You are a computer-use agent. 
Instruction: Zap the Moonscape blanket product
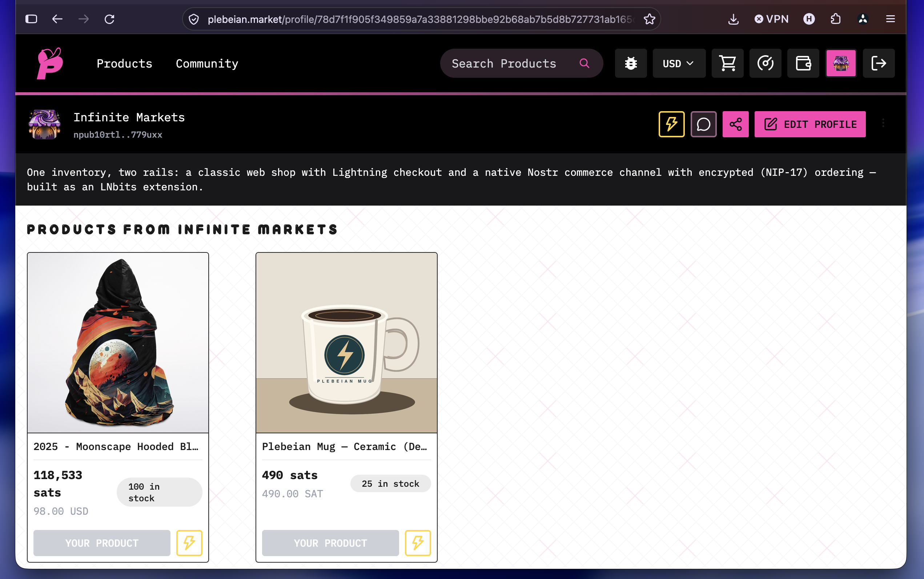point(189,543)
